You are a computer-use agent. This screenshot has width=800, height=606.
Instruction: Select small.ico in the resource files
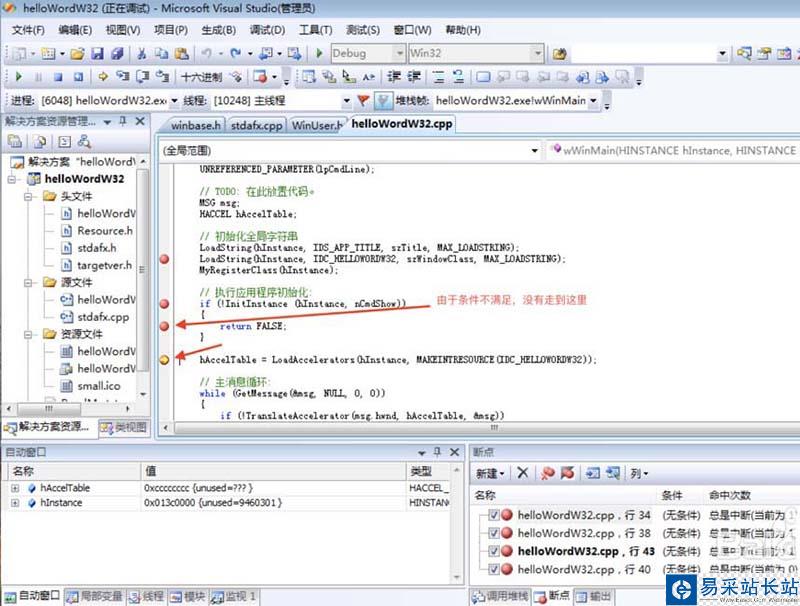click(98, 386)
